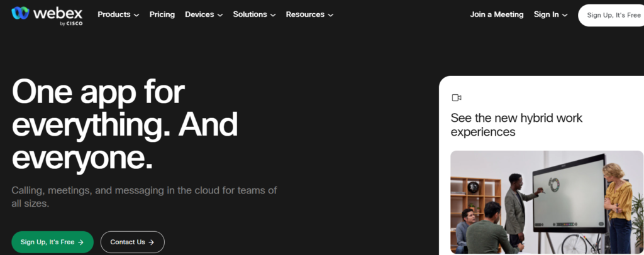
Task: Expand the Sign In dropdown
Action: click(551, 14)
